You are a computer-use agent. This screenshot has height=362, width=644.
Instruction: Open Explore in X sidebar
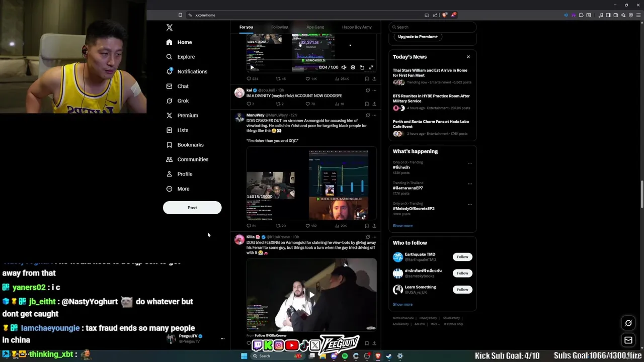pos(181,57)
